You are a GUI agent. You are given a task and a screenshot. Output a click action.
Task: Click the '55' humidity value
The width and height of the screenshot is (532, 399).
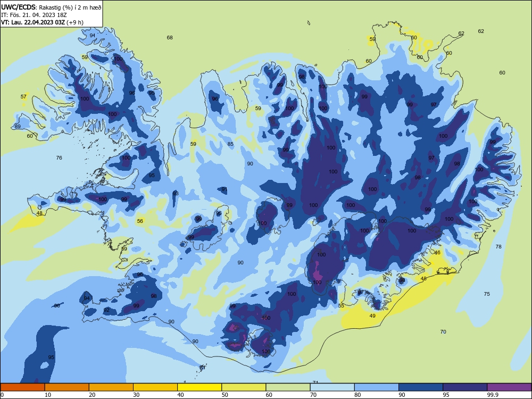pos(341,306)
